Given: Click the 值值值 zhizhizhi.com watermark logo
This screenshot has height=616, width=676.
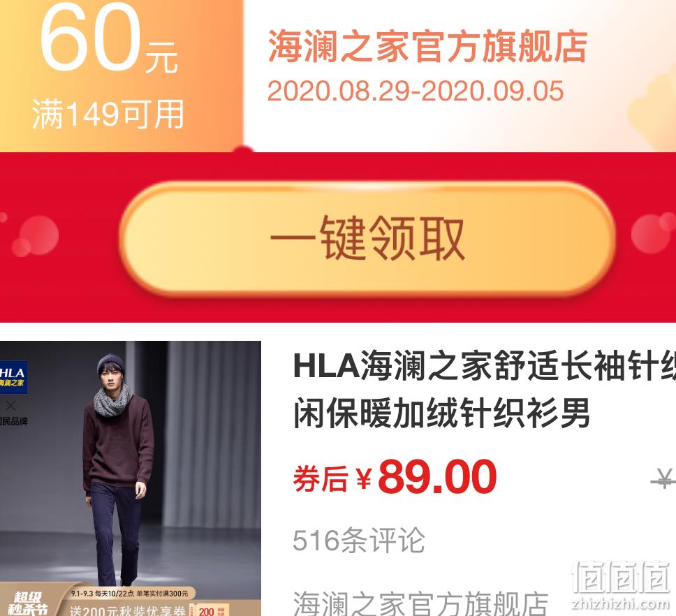Looking at the screenshot, I should coord(621,585).
